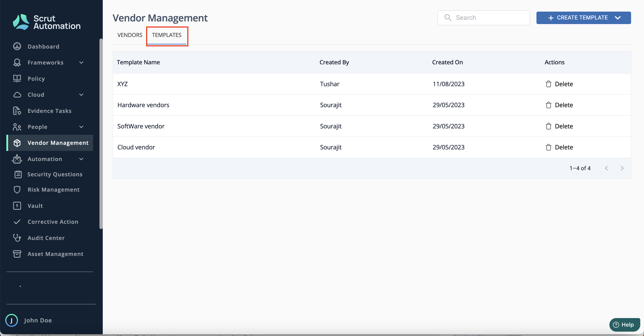The width and height of the screenshot is (644, 336).
Task: Open the Cloud vendor template
Action: coord(372,147)
